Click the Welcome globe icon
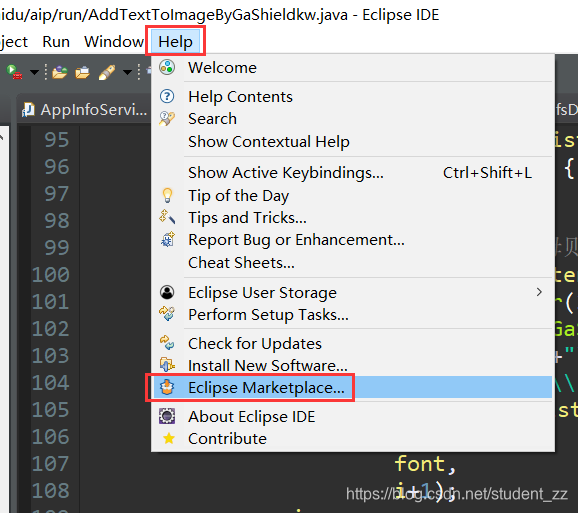Image resolution: width=578 pixels, height=513 pixels. [x=167, y=67]
